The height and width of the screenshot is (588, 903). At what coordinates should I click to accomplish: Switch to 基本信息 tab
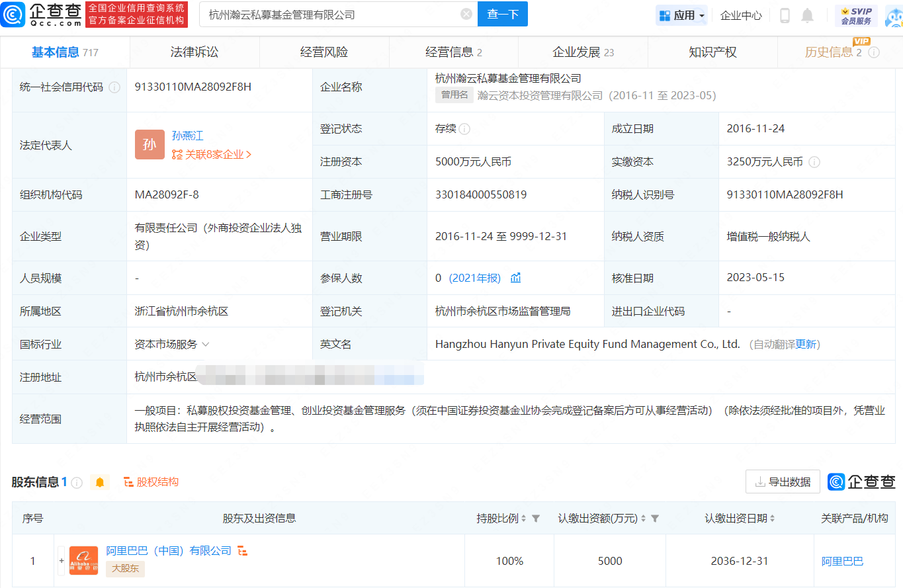coord(65,52)
